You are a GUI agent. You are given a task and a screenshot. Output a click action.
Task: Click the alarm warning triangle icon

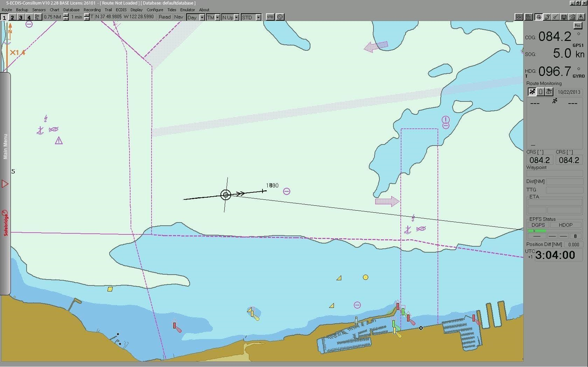click(x=581, y=17)
